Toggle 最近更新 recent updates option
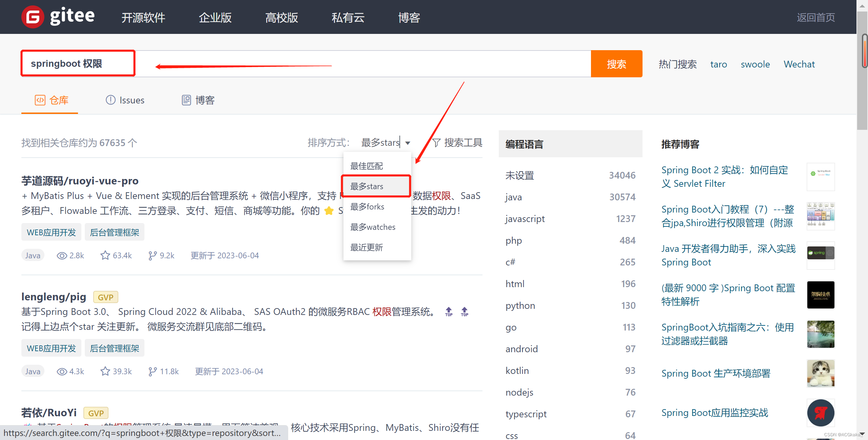Screen dimensions: 868x440 [368, 247]
